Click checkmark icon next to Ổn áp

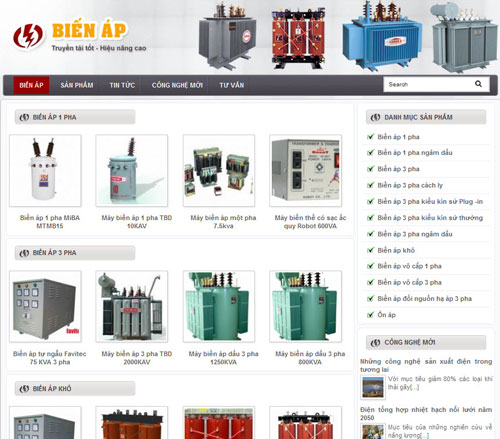coord(370,315)
